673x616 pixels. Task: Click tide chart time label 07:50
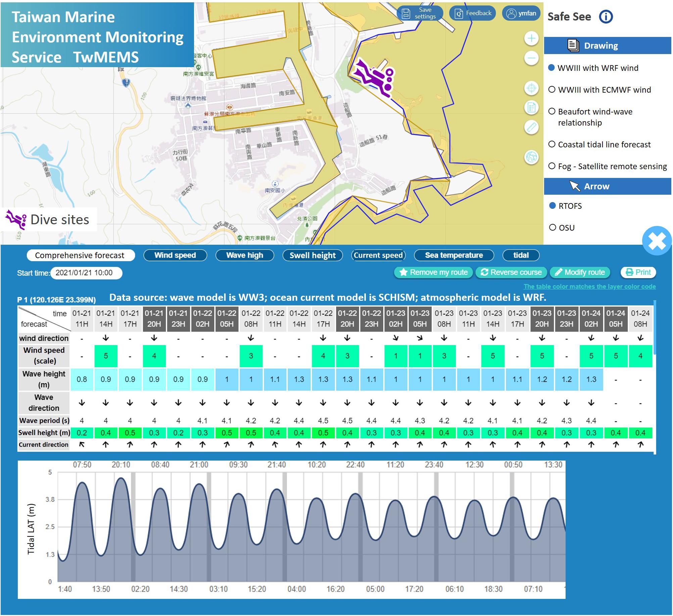82,465
